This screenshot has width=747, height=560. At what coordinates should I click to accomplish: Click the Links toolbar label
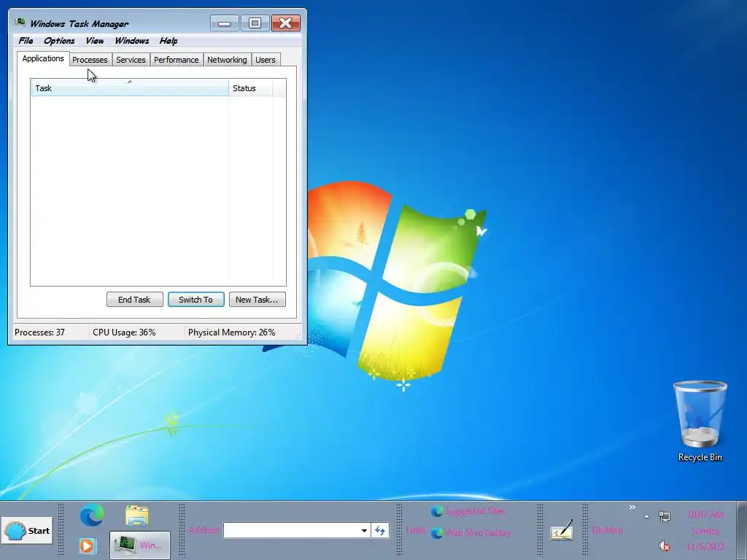click(415, 530)
